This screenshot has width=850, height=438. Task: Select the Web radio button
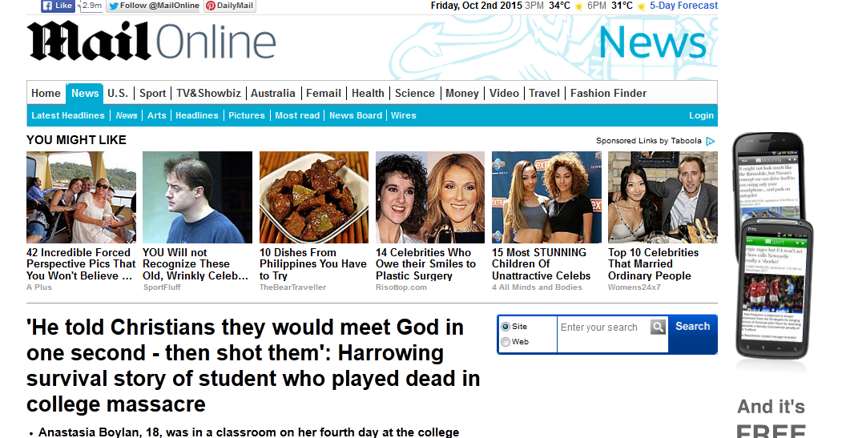pos(505,342)
